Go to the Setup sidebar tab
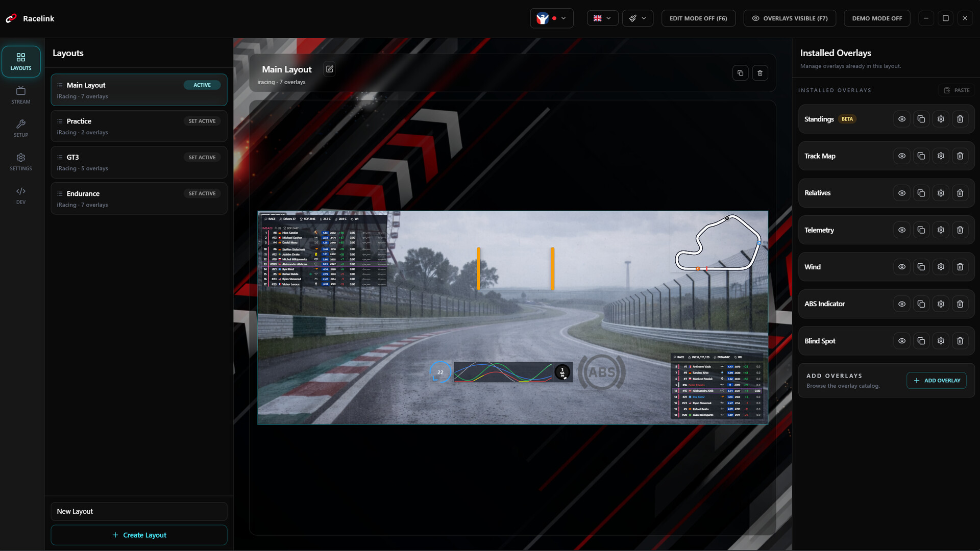Image resolution: width=980 pixels, height=551 pixels. (21, 128)
